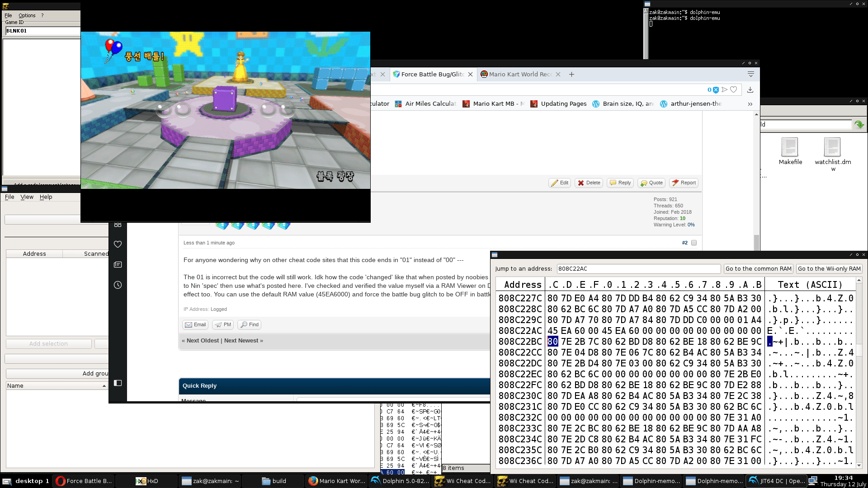
Task: Follow Next Newest thread link
Action: point(241,341)
